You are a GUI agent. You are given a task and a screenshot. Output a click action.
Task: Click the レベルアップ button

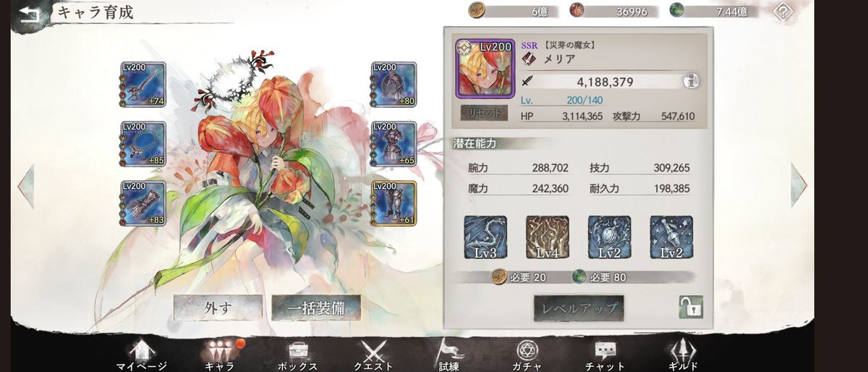pos(579,308)
